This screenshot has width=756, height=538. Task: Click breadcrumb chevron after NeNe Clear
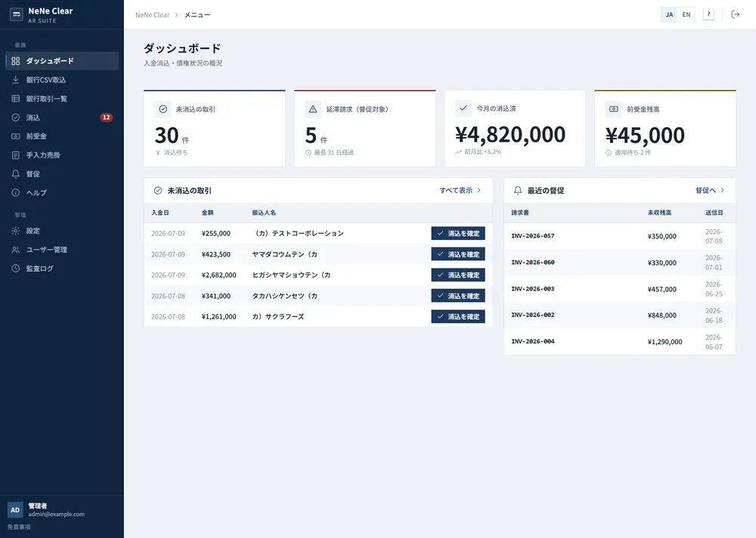click(x=176, y=14)
